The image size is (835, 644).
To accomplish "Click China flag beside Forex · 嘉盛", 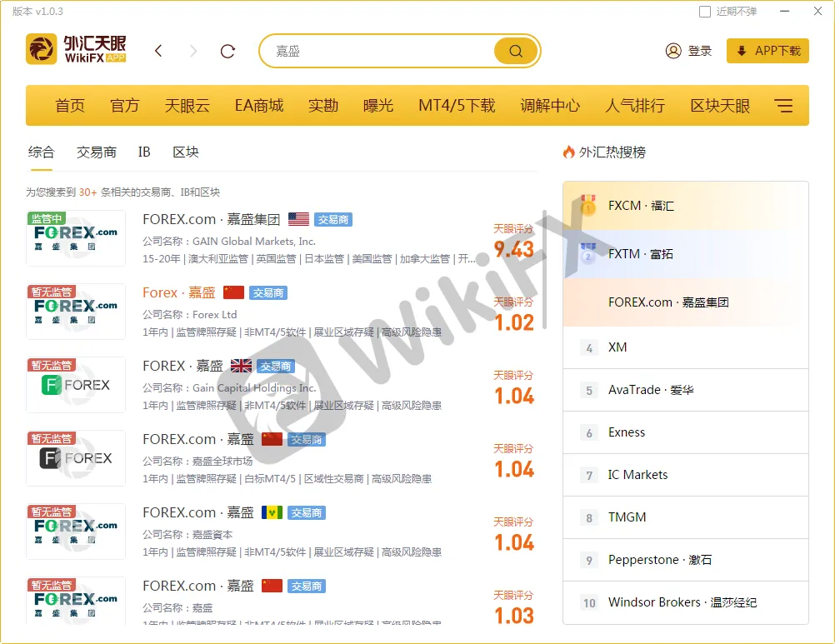I will click(234, 292).
